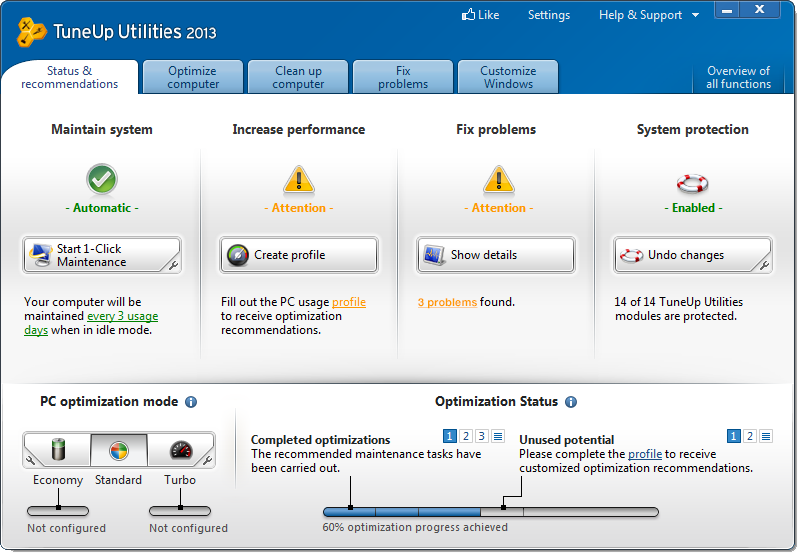The width and height of the screenshot is (798, 553).
Task: Show list view of Completed optimizations
Action: (498, 436)
